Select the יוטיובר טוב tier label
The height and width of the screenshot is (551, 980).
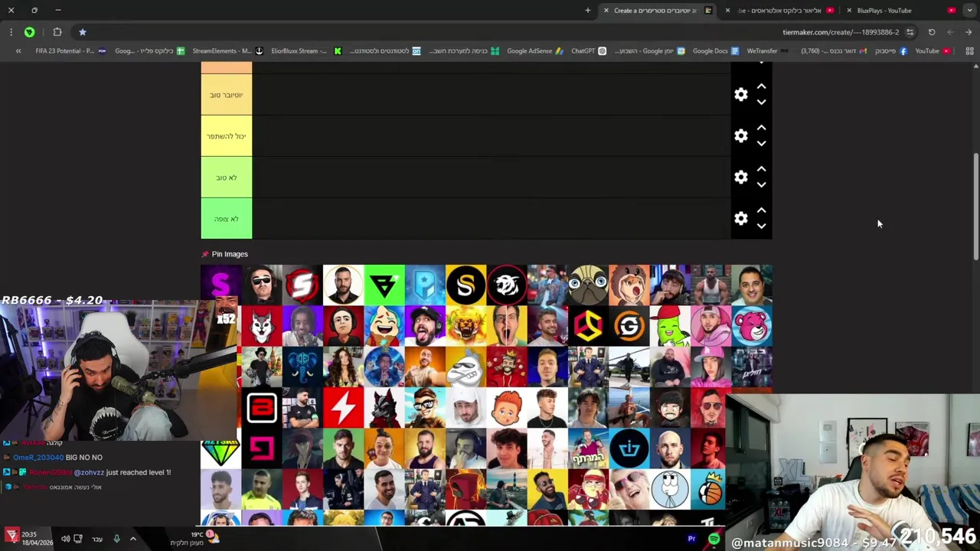[x=226, y=95]
